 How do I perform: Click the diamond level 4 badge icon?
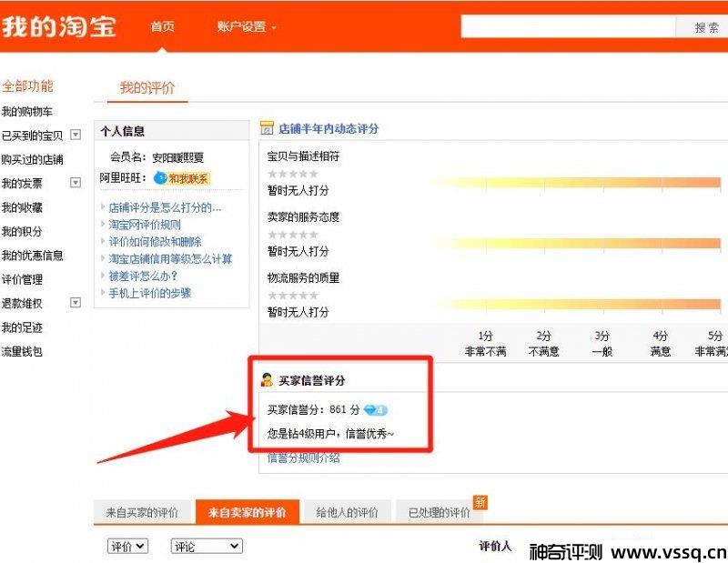pos(375,410)
